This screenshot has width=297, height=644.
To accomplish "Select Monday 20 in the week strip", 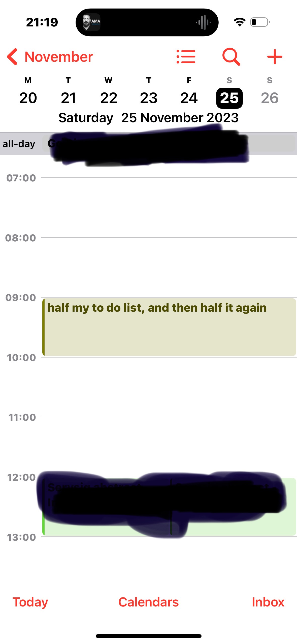I will click(x=28, y=98).
